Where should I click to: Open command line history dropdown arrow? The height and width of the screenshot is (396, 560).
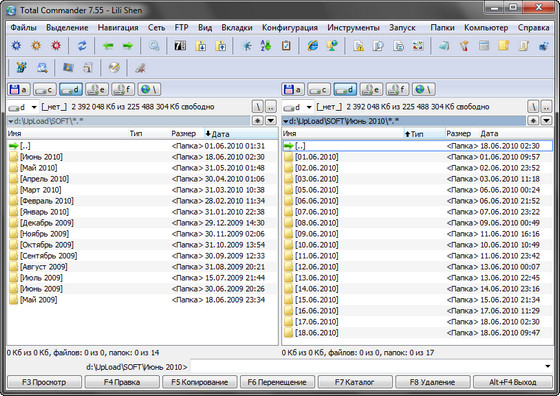point(548,366)
